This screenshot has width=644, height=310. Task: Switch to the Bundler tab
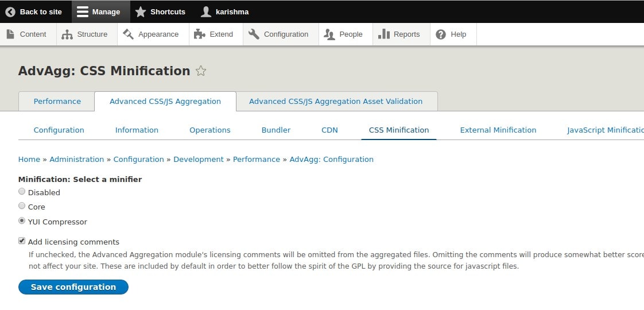(x=276, y=130)
